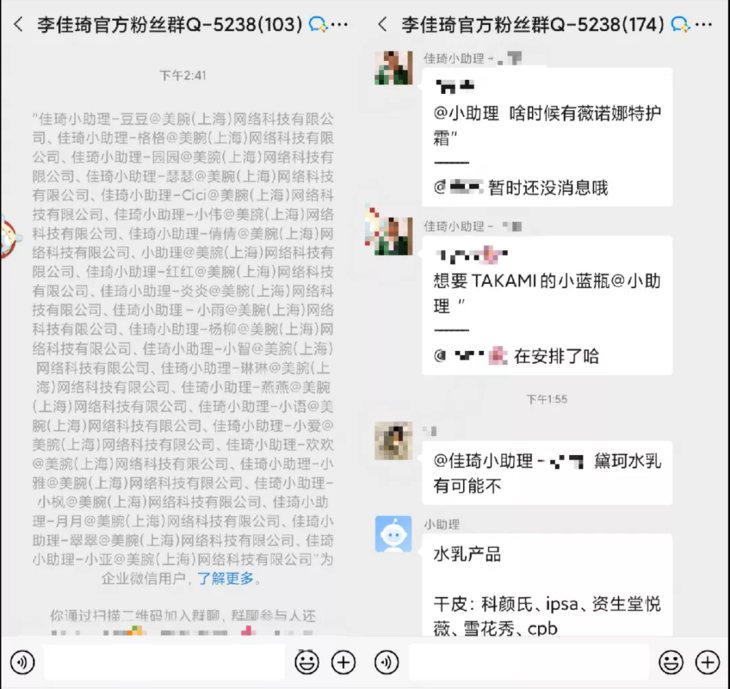Screen dimensions: 730x689
Task: Go back from right chat (174)
Action: pyautogui.click(x=383, y=24)
